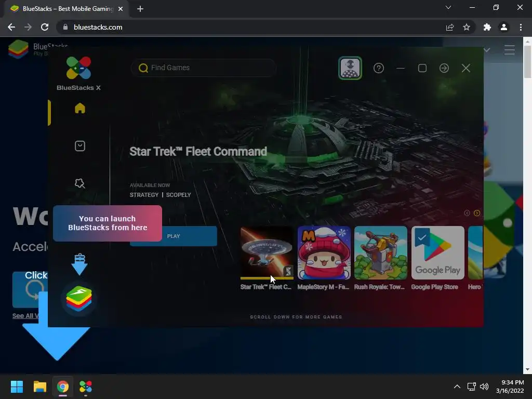Screen dimensions: 532x399
Task: Open a new Chrome tab
Action: (140, 9)
